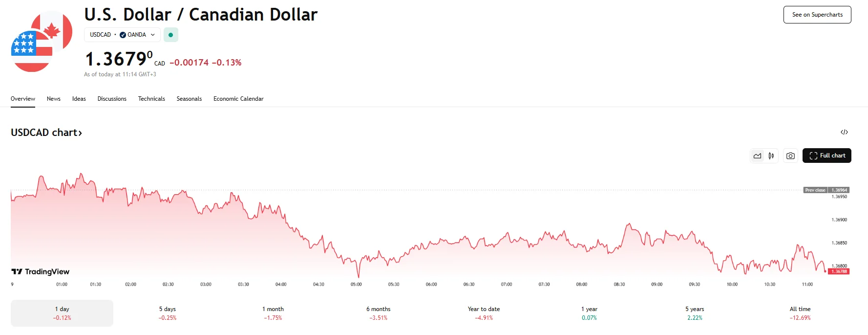This screenshot has width=868, height=335.
Task: Select the 1 day time range
Action: [x=62, y=313]
